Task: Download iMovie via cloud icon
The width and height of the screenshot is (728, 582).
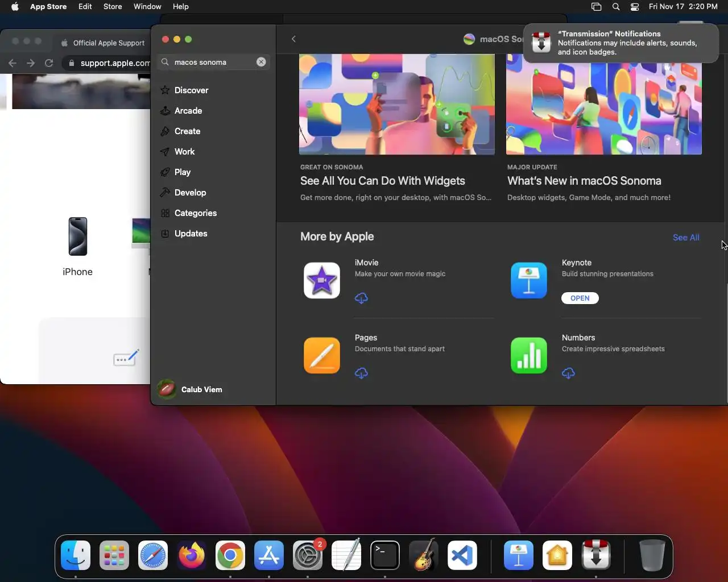Action: 361,298
